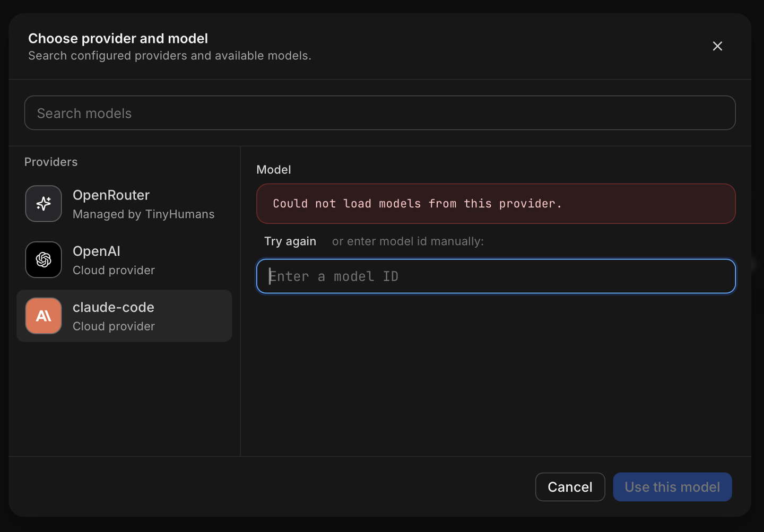
Task: Click the Model section label
Action: [x=274, y=170]
